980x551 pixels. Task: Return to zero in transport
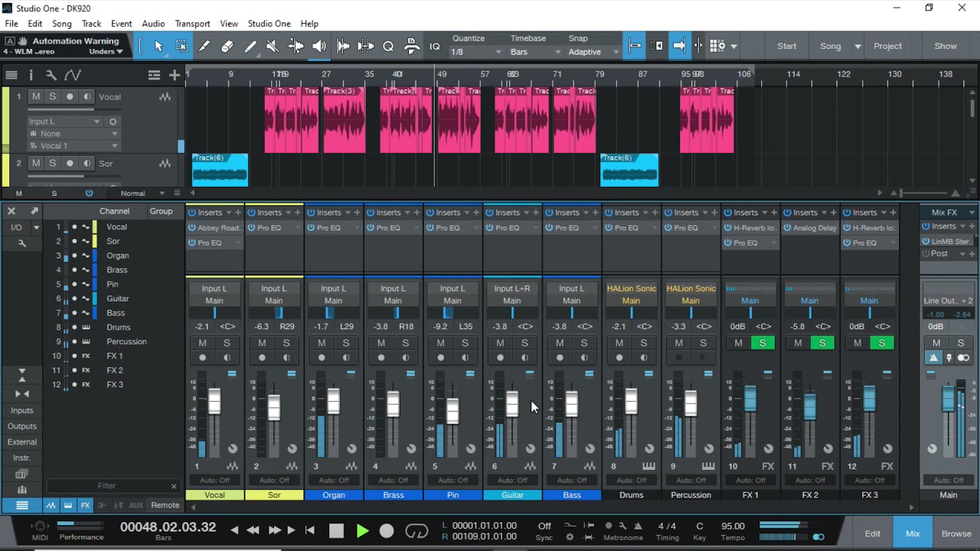tap(310, 530)
